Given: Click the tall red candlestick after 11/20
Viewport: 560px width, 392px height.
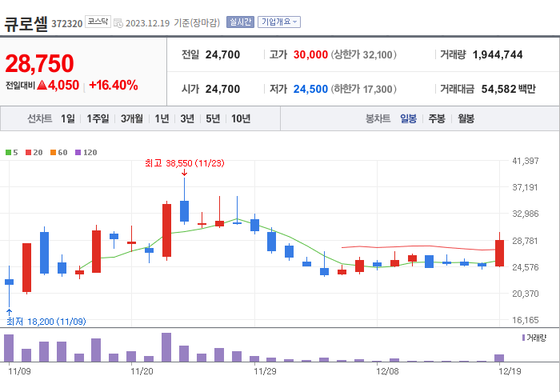Looking at the screenshot, I should (x=166, y=230).
